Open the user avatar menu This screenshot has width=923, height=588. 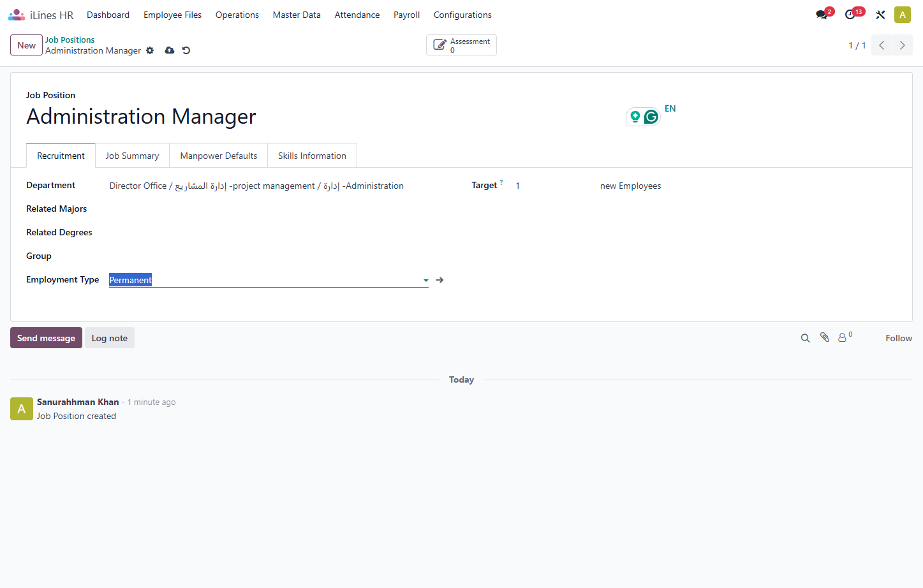click(x=903, y=15)
